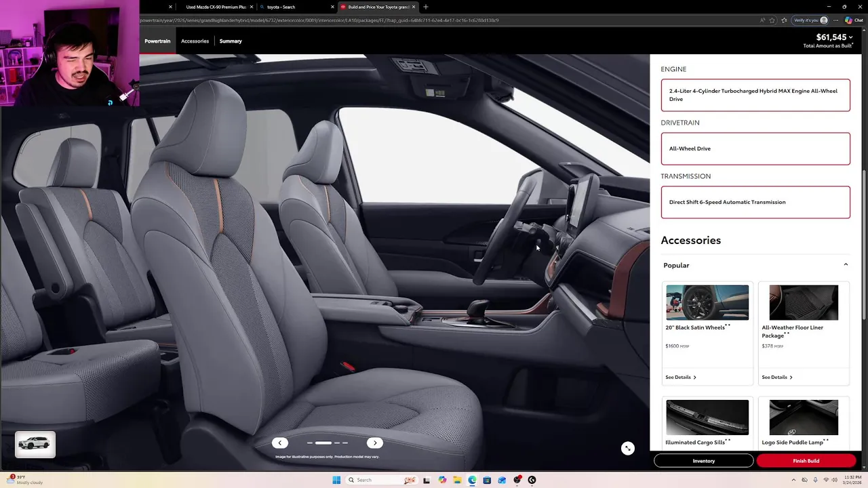This screenshot has width=868, height=488.
Task: Click the browser address bar URL
Action: pos(319,20)
